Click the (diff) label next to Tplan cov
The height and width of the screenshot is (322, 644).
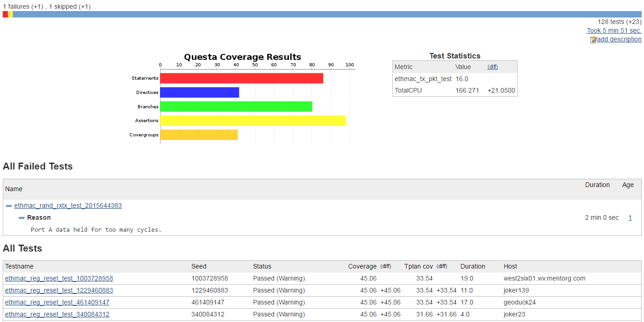click(x=442, y=266)
